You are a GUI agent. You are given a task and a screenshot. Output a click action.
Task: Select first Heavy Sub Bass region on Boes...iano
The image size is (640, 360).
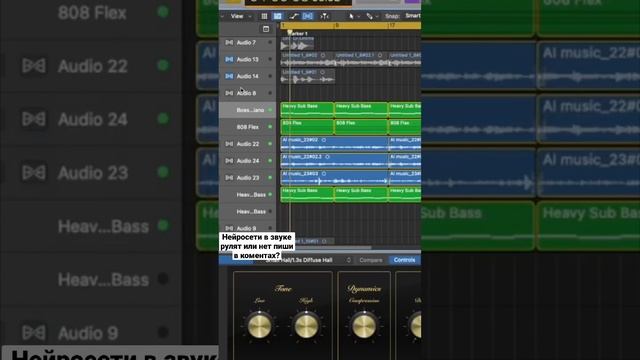click(x=307, y=110)
